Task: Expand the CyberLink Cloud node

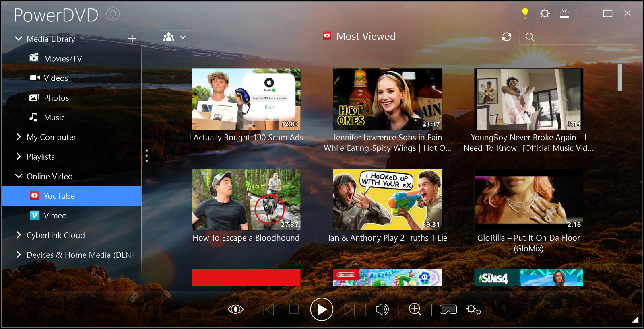Action: pos(19,235)
